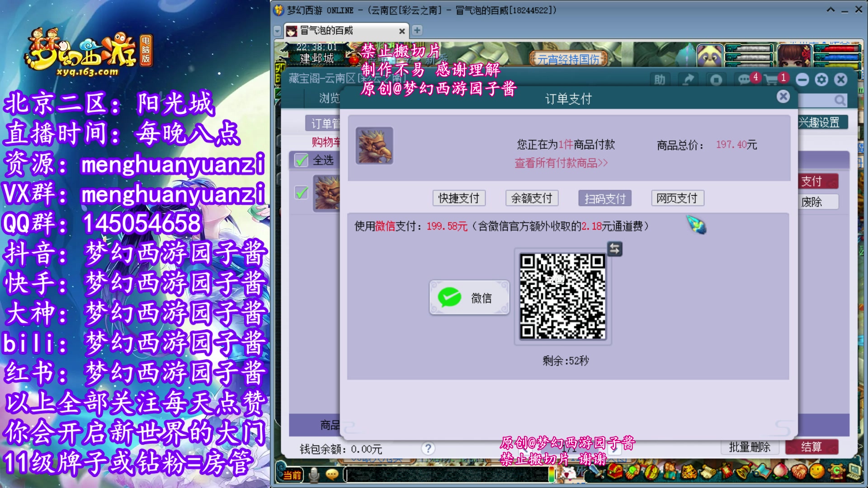Click the 微信 WeChat pay button
Screen dimensions: 868x488
pos(469,297)
